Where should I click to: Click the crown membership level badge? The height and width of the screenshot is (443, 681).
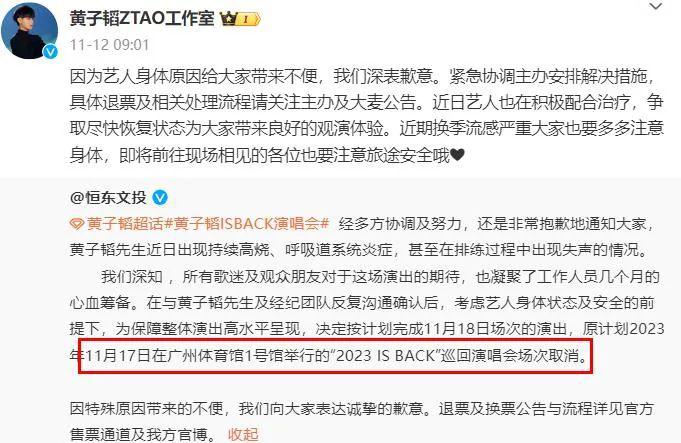[x=240, y=19]
